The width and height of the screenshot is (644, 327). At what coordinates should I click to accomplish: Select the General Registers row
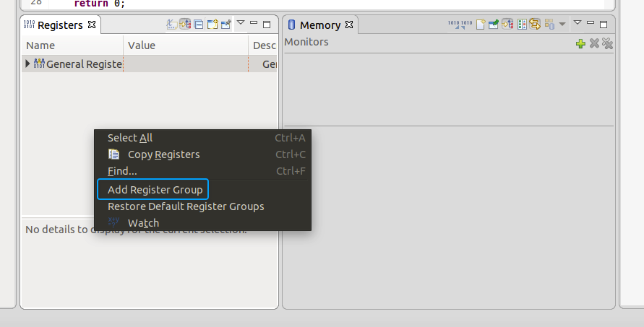click(x=149, y=64)
